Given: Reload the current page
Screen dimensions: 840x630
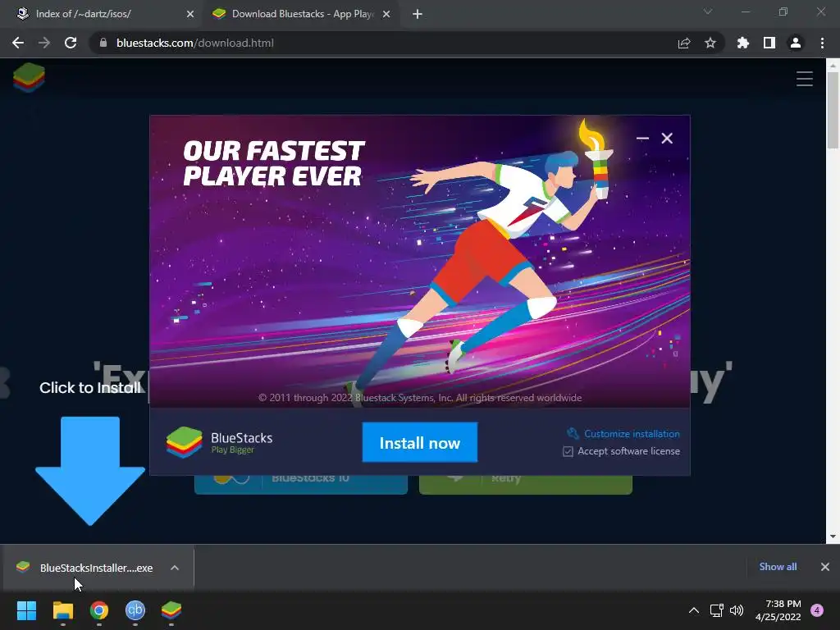Looking at the screenshot, I should 71,43.
